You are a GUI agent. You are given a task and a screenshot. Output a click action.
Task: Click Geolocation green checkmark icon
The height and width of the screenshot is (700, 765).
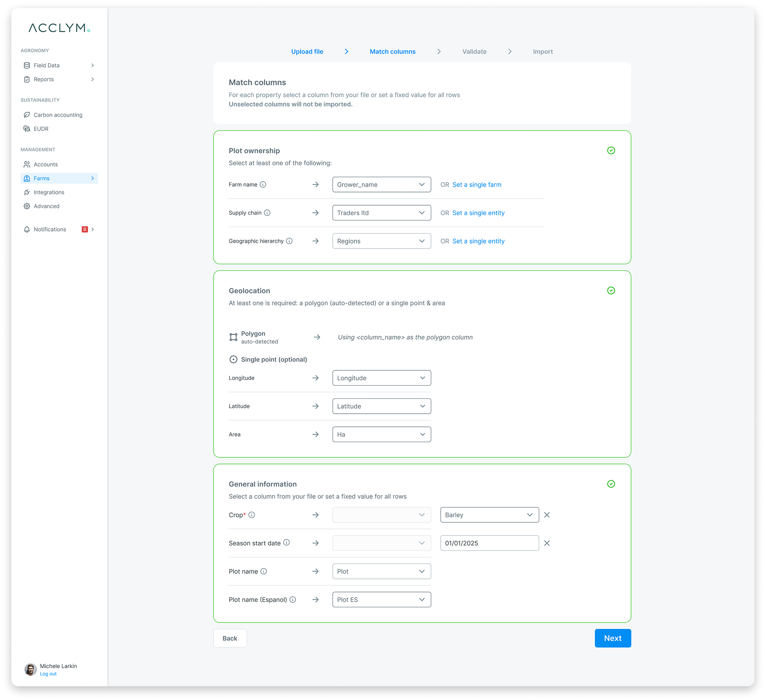(611, 291)
